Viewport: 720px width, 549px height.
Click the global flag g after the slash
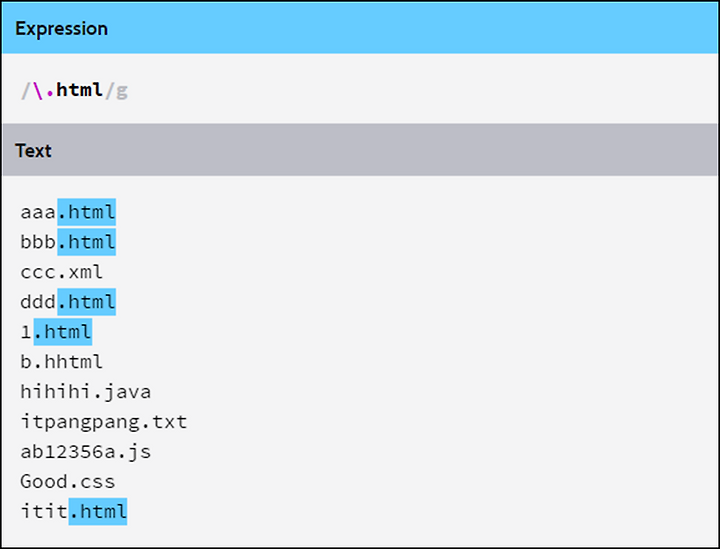[x=122, y=90]
